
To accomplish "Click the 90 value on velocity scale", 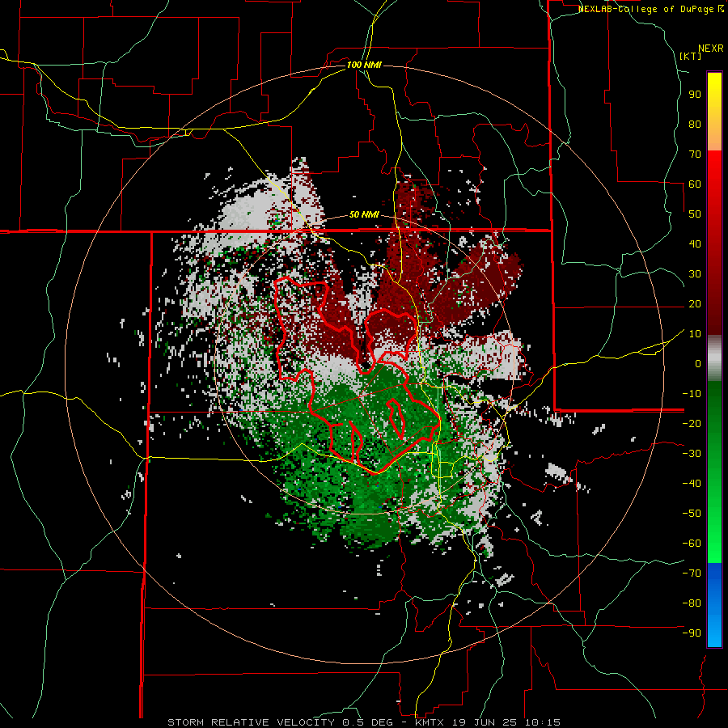I will pyautogui.click(x=695, y=95).
